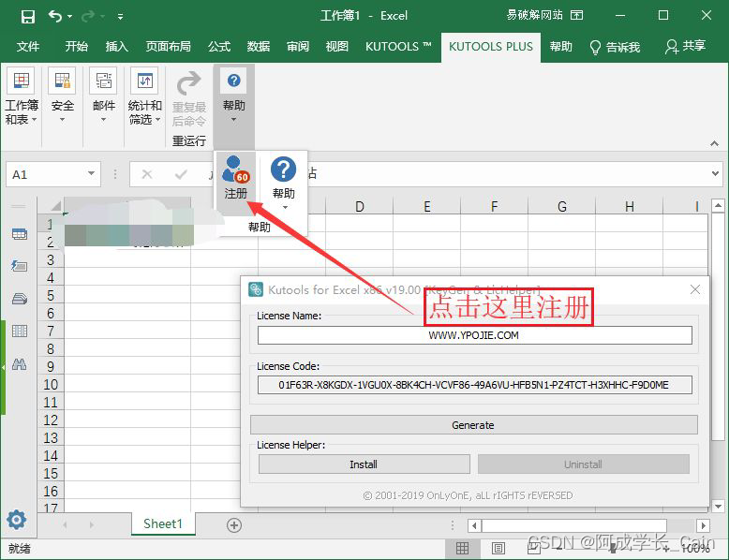Viewport: 729px width, 560px height.
Task: Click the Undo arrow icon
Action: pyautogui.click(x=55, y=17)
